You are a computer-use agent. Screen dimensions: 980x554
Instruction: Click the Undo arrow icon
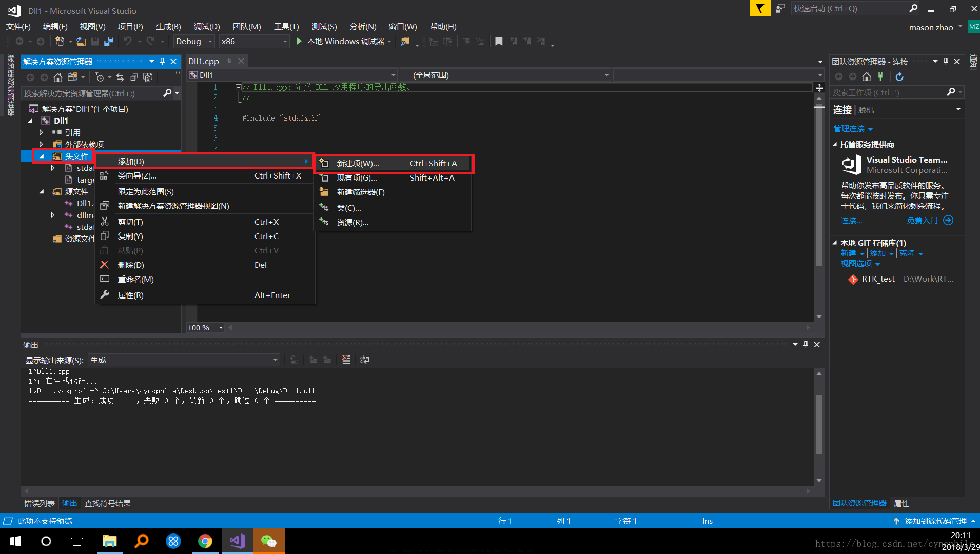point(128,41)
